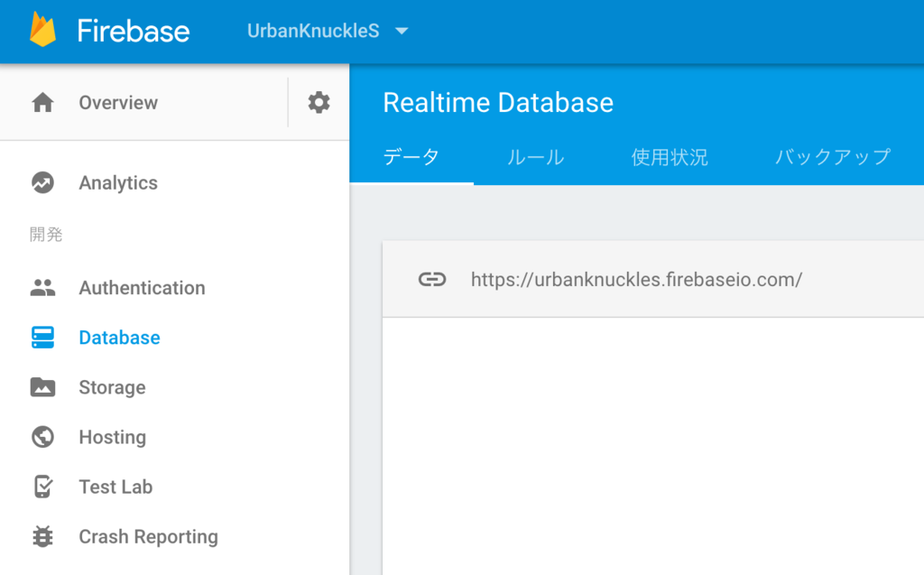924x575 pixels.
Task: Select the Hosting globe icon
Action: click(x=42, y=437)
